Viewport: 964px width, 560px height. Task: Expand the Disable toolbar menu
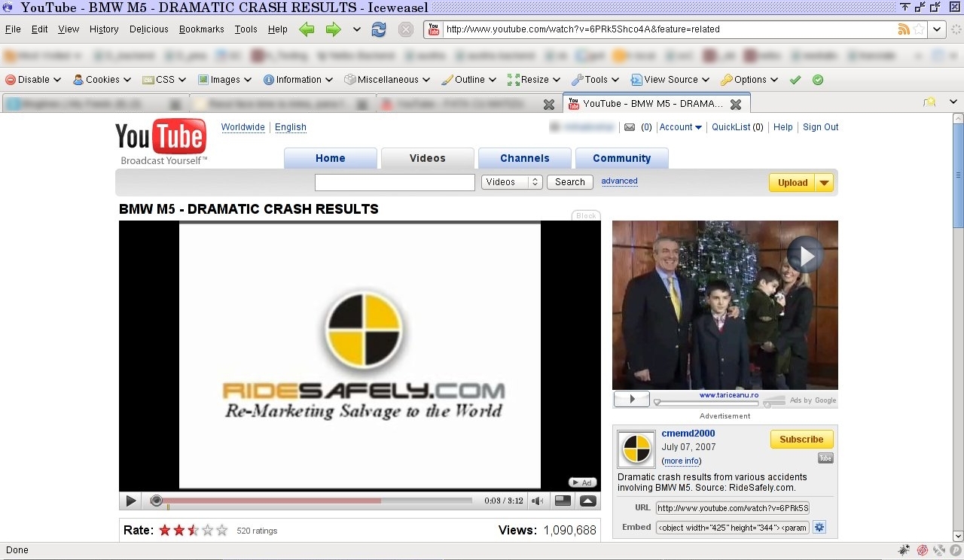(x=33, y=80)
